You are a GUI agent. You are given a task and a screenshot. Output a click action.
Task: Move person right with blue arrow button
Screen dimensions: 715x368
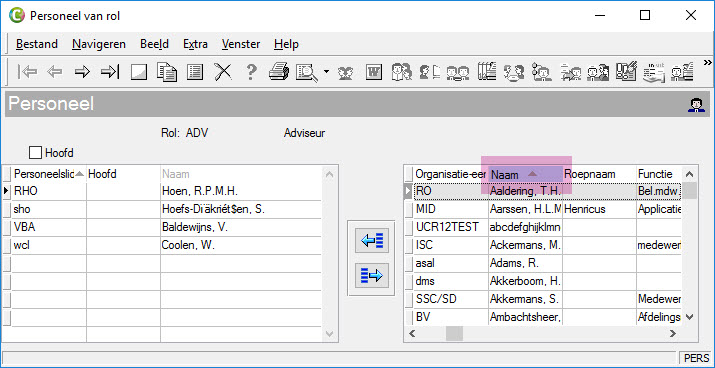[x=372, y=275]
